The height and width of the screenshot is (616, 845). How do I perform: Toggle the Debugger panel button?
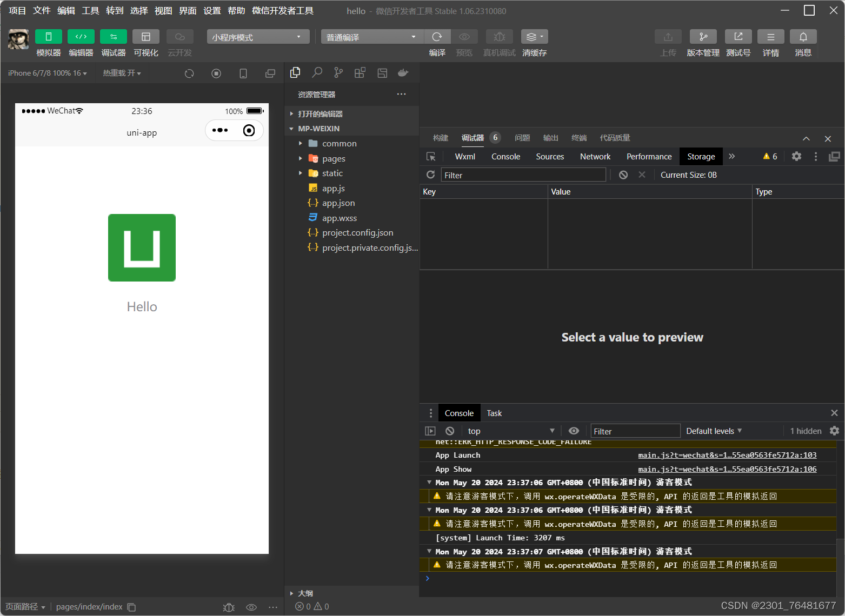pyautogui.click(x=114, y=37)
